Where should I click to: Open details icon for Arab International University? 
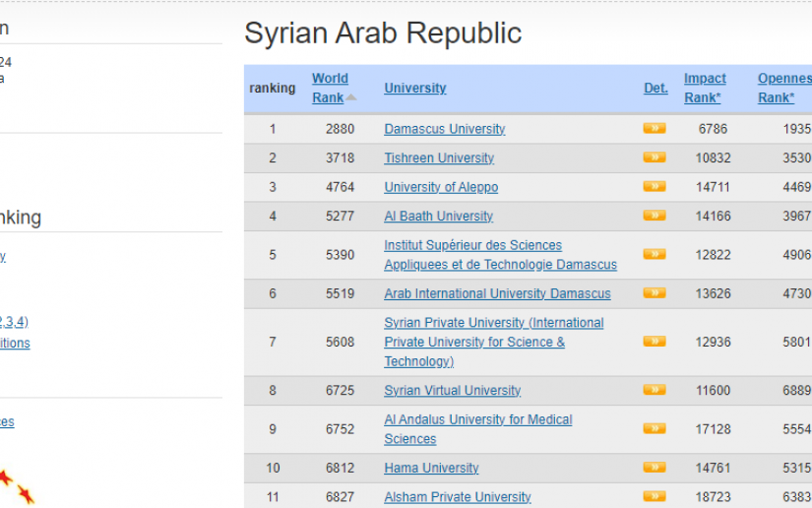pyautogui.click(x=655, y=293)
